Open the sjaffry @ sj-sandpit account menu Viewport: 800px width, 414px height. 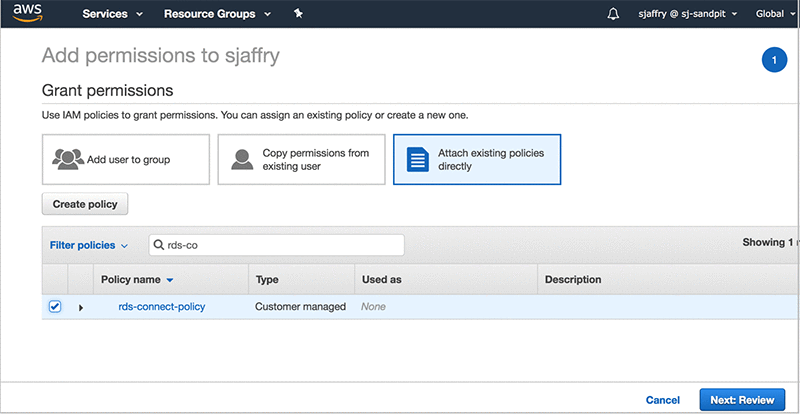click(687, 14)
